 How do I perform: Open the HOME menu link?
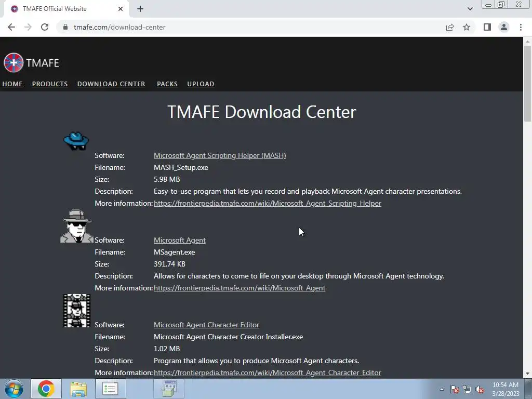12,84
